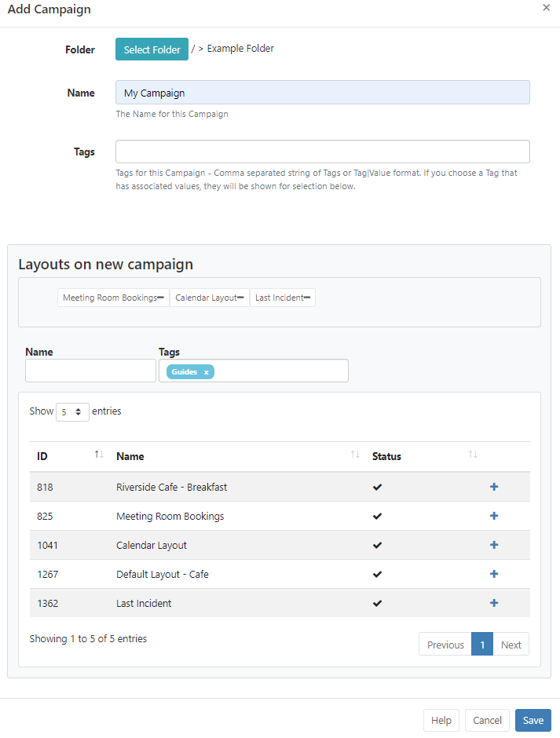
Task: Remove the Guides tag from Tags filter
Action: [204, 371]
